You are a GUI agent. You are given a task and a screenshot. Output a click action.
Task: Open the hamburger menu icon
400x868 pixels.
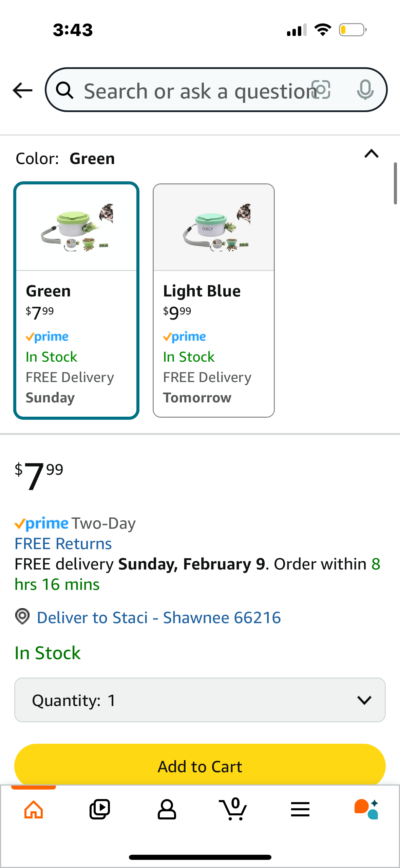pos(300,810)
